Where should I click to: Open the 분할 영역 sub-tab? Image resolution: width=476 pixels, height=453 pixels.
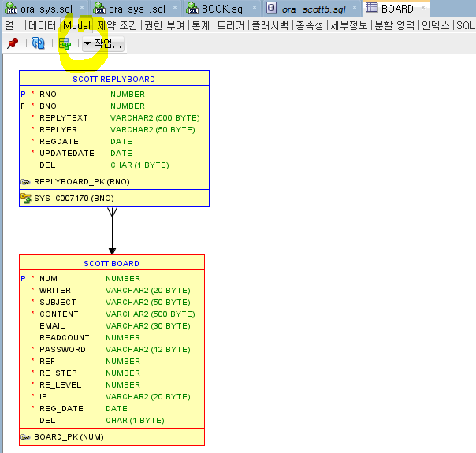click(395, 25)
